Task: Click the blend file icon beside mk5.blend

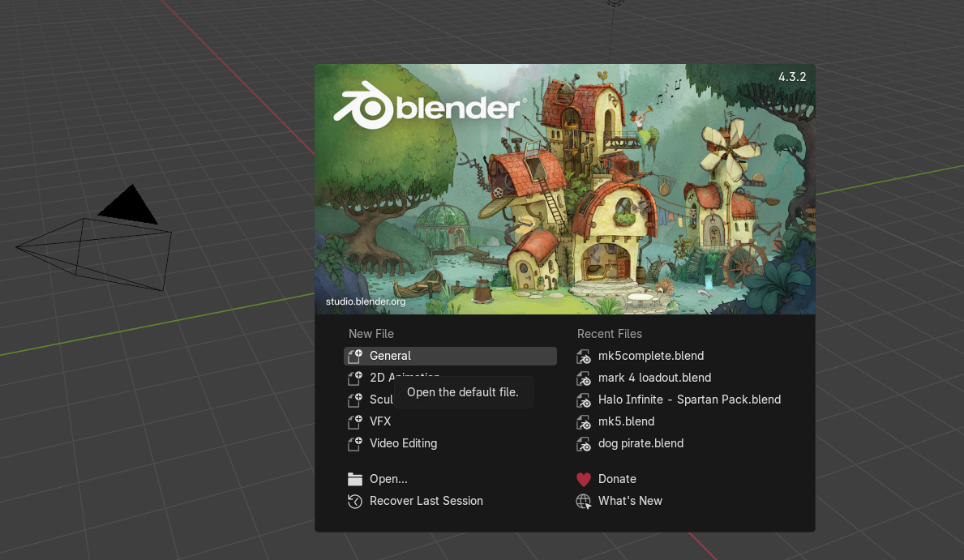Action: pyautogui.click(x=584, y=422)
